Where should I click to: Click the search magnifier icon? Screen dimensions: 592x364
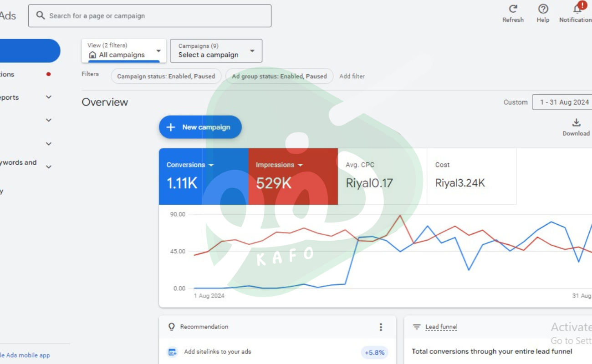click(41, 15)
